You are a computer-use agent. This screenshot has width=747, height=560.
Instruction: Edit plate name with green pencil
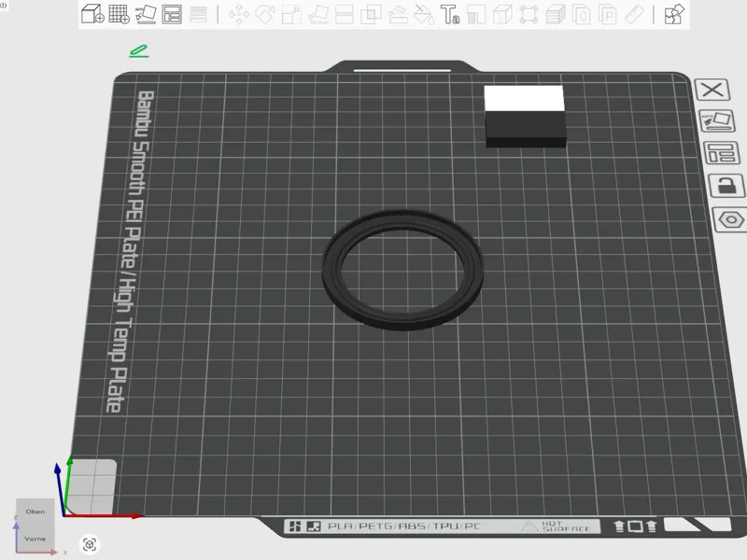139,51
